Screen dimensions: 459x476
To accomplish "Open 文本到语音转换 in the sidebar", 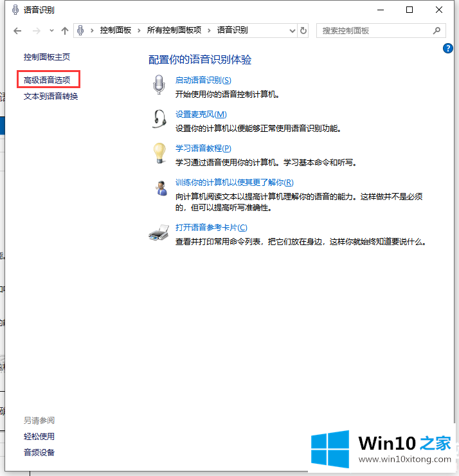I will [x=51, y=96].
